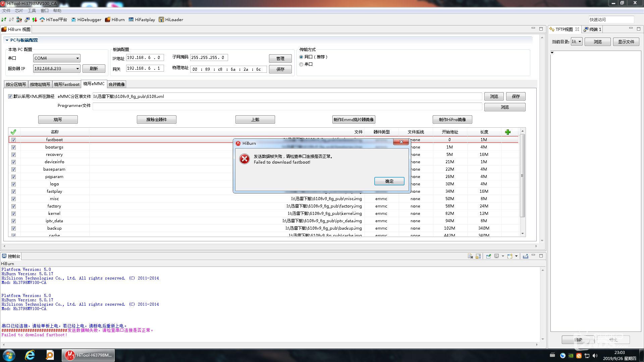Image resolution: width=644 pixels, height=362 pixels.
Task: Uncheck the backup partition checkbox
Action: [x=13, y=228]
